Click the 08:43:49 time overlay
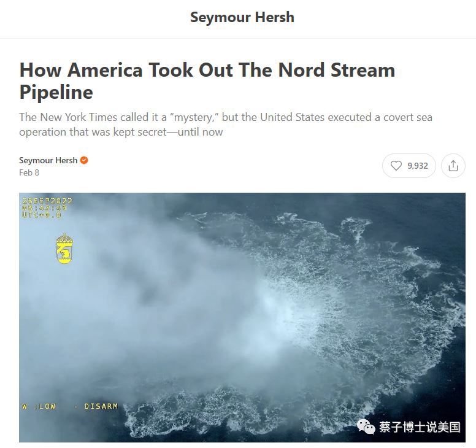Image resolution: width=476 pixels, height=448 pixels. [x=44, y=208]
